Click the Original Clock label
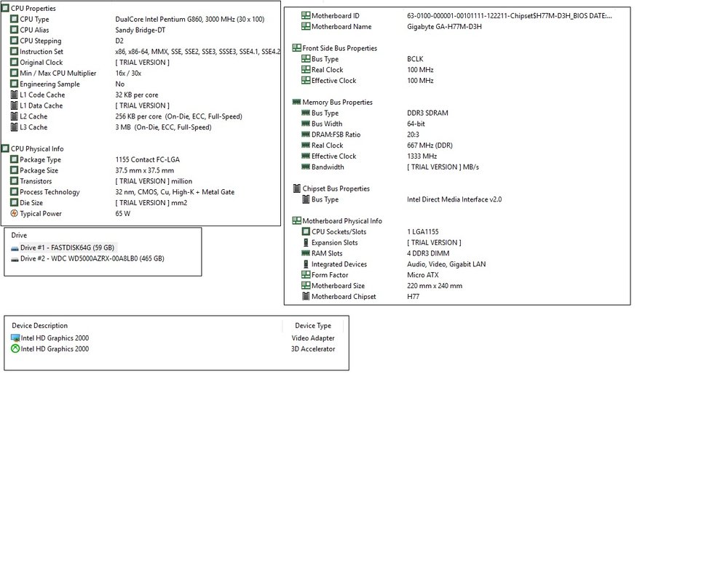The width and height of the screenshot is (728, 582). coord(41,62)
